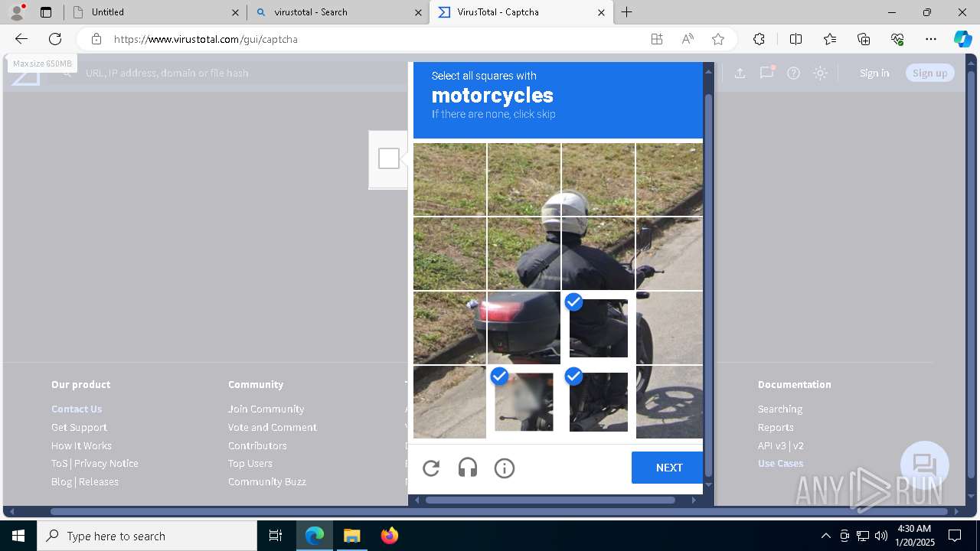Open the Extensions puzzle icon

point(759,39)
